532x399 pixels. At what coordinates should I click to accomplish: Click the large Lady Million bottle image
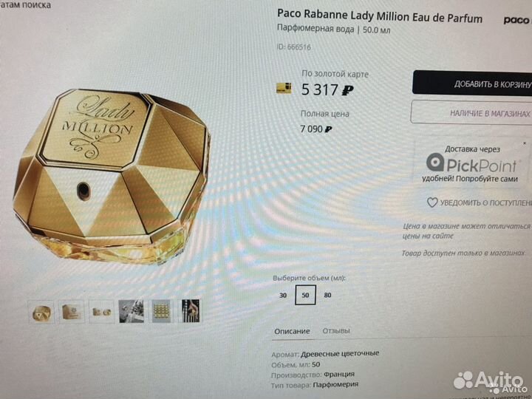[112, 177]
